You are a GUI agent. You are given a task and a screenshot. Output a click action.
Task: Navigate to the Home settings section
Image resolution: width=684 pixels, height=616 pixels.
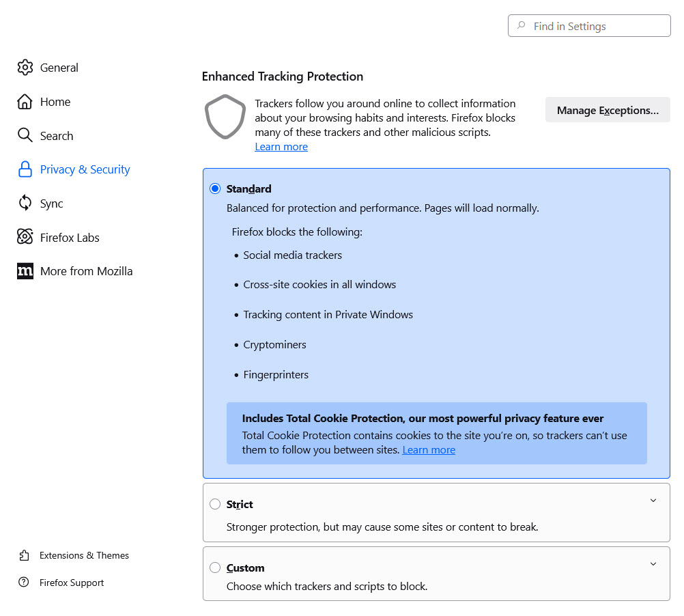click(55, 101)
